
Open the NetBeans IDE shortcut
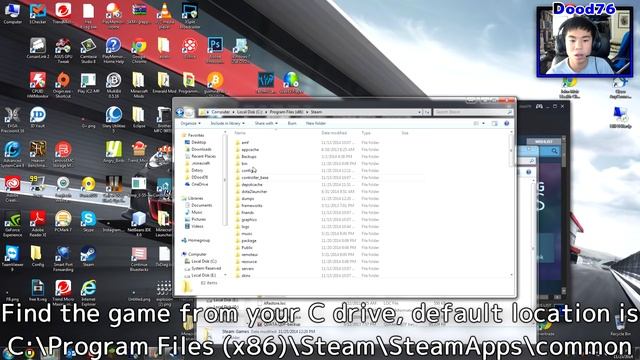tap(139, 224)
